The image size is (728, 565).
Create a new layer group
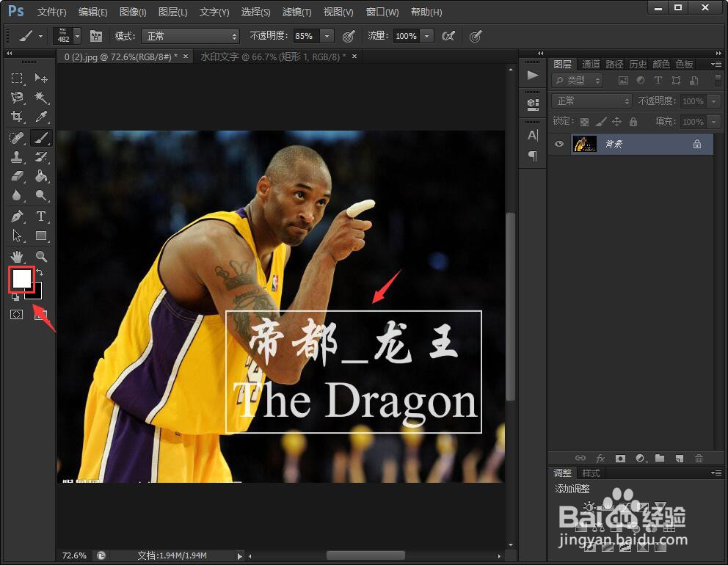point(660,458)
